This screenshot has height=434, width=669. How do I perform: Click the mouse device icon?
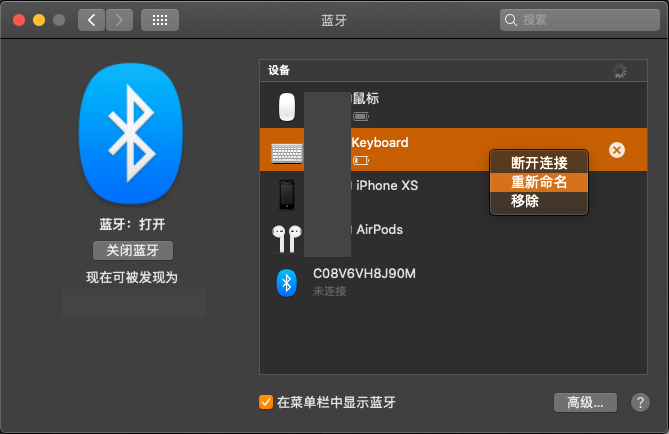pyautogui.click(x=286, y=106)
